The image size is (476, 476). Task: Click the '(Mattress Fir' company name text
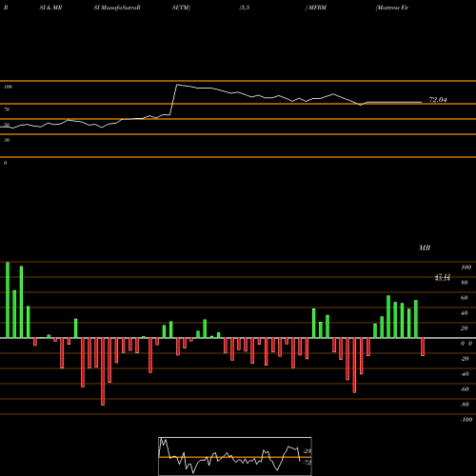pos(392,8)
